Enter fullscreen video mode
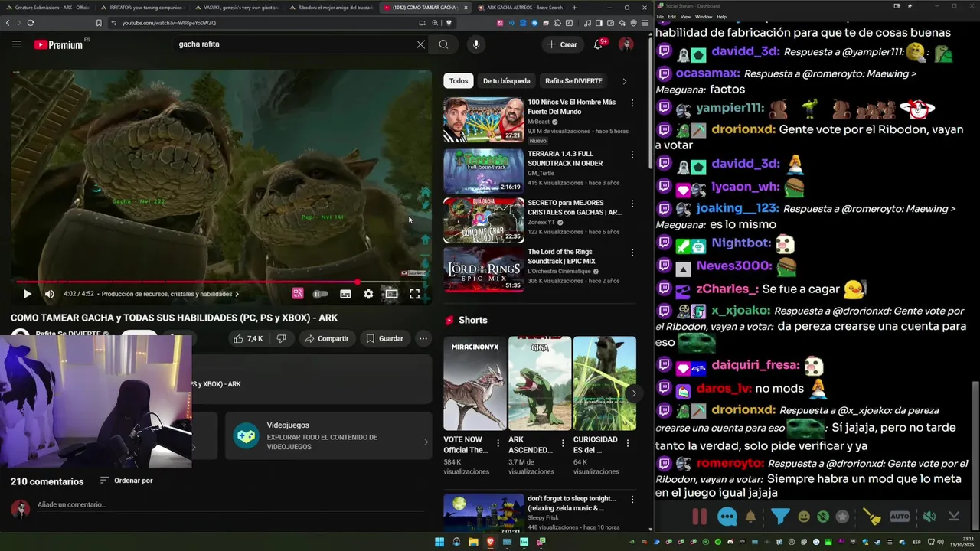 click(414, 294)
